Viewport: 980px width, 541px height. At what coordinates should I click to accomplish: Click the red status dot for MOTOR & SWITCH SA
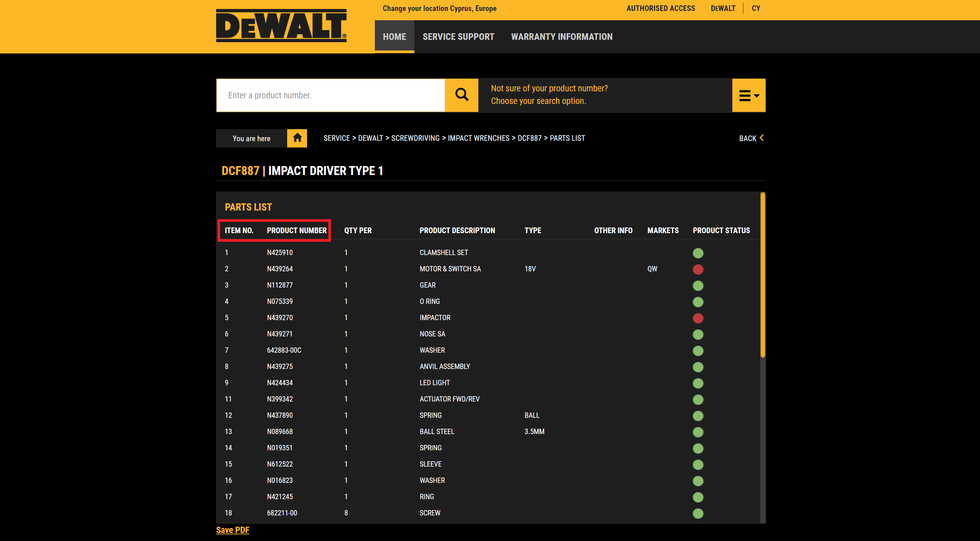coord(698,269)
